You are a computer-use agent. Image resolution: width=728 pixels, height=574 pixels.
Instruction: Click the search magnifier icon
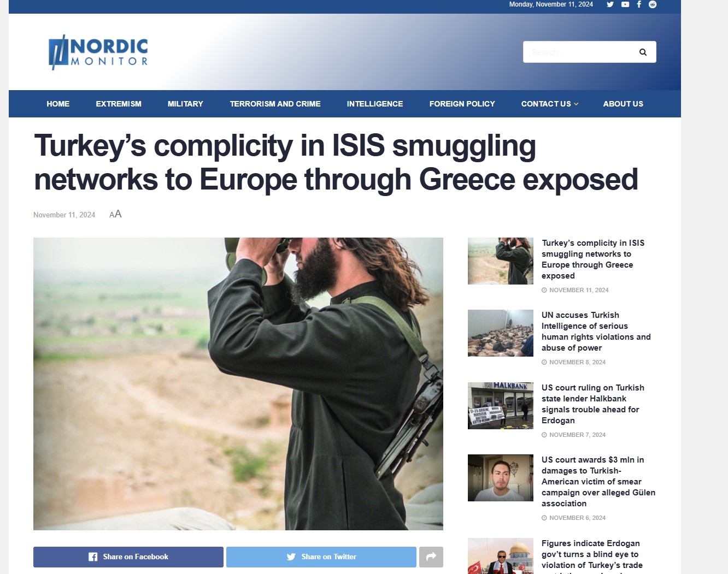643,52
